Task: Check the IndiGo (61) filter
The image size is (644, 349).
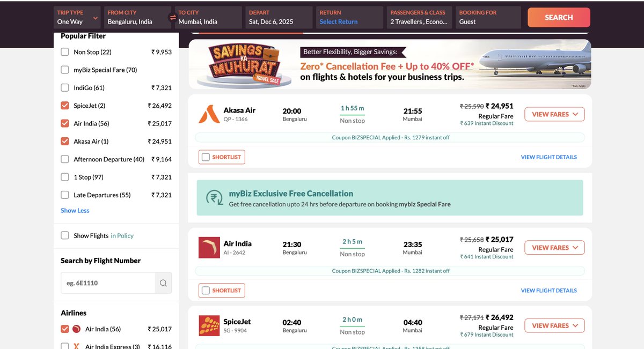Action: pyautogui.click(x=65, y=88)
